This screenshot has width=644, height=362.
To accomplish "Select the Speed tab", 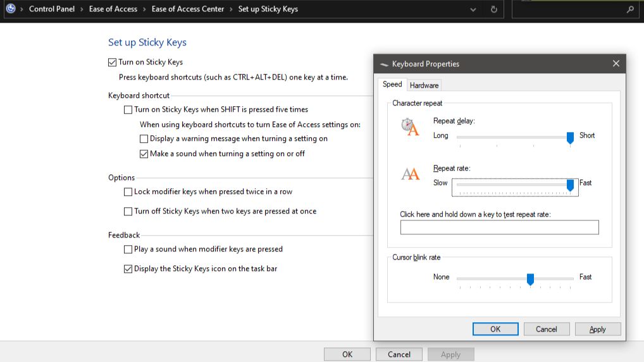I will click(392, 84).
